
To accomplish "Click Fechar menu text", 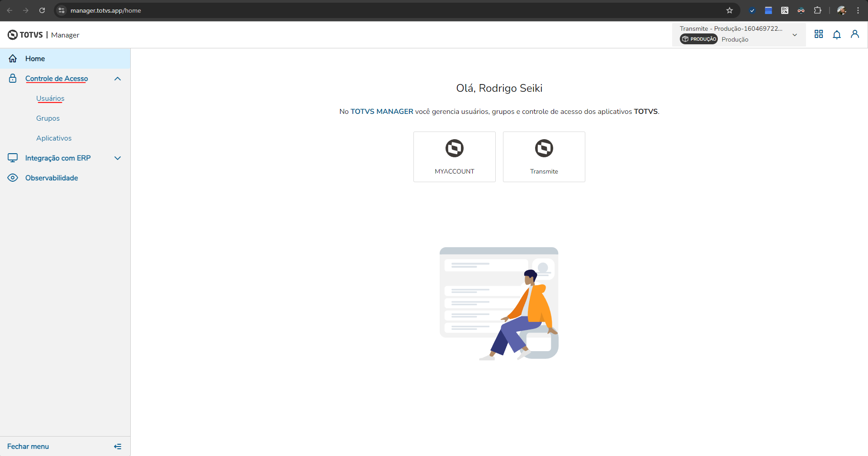I will [28, 447].
